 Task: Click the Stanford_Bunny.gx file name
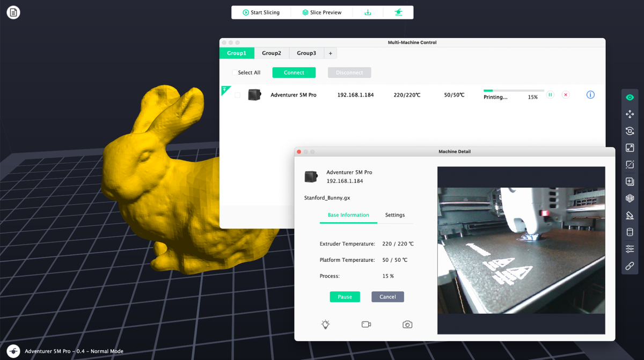[x=327, y=198]
